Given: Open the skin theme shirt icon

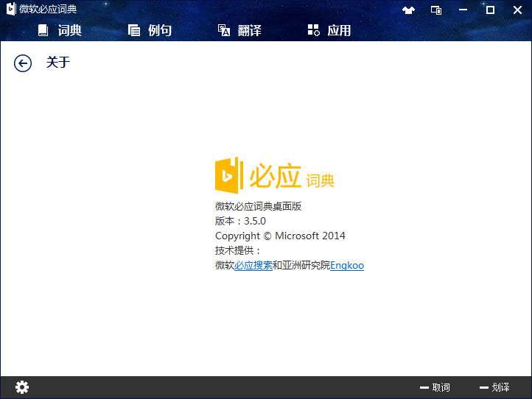Looking at the screenshot, I should [408, 10].
